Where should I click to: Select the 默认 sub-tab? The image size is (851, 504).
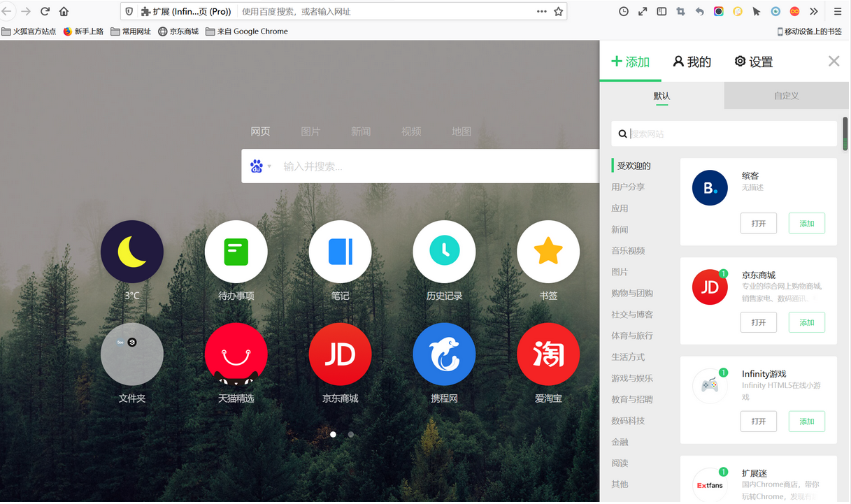(x=662, y=96)
